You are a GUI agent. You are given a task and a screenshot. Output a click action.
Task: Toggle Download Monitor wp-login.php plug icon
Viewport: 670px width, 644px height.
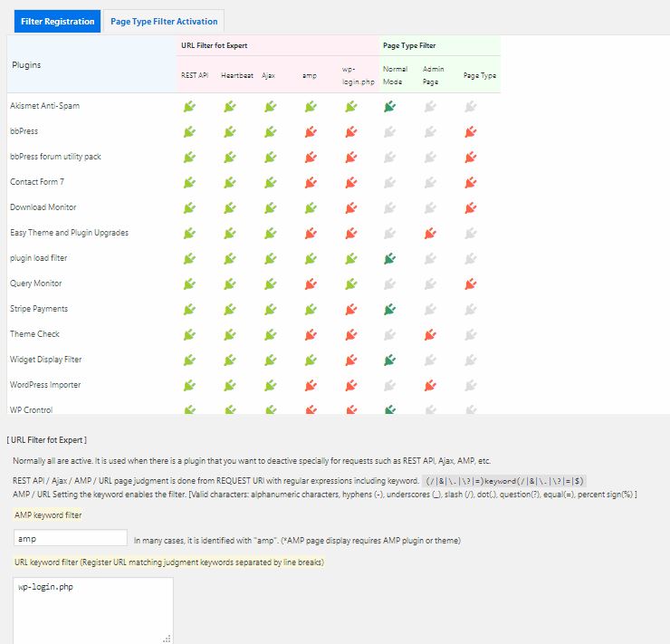tap(351, 208)
